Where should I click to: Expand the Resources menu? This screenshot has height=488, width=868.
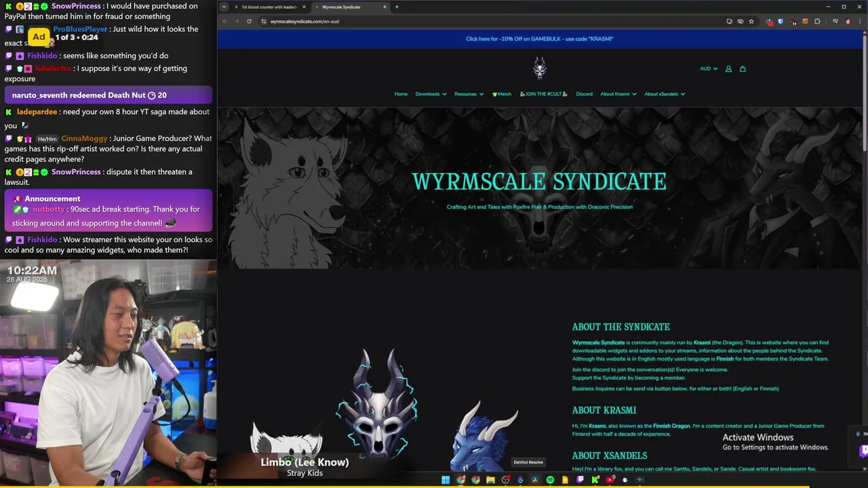pyautogui.click(x=469, y=94)
